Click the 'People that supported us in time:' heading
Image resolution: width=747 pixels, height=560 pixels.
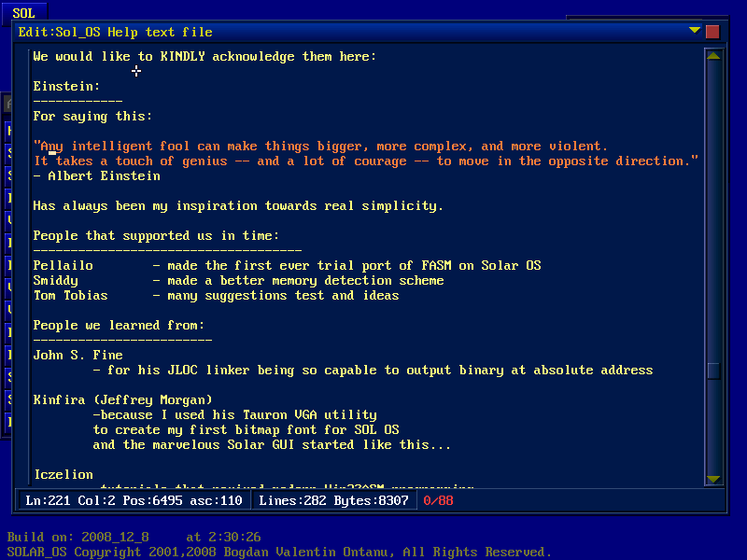pyautogui.click(x=156, y=236)
